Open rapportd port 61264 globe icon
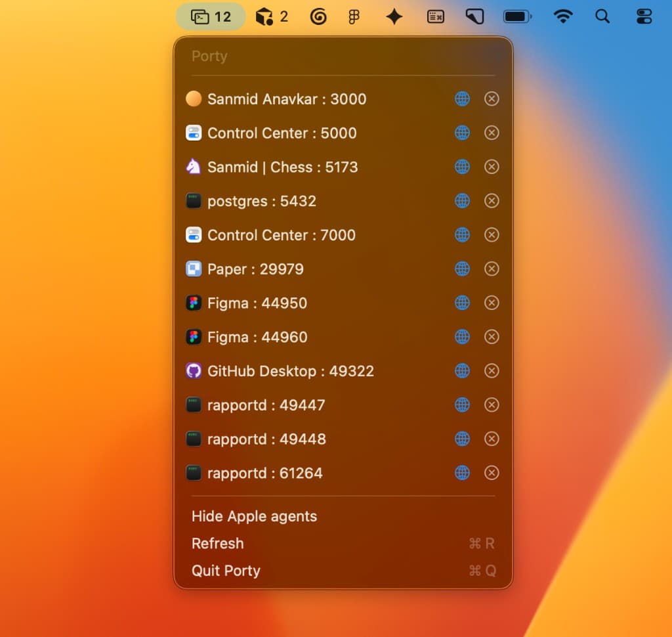The height and width of the screenshot is (637, 672). pos(462,473)
